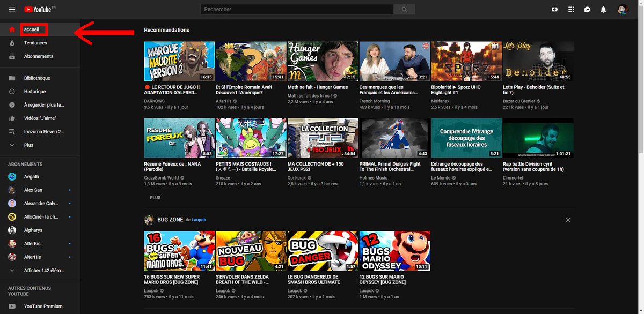Show more recommendations with PLUS

pos(155,198)
